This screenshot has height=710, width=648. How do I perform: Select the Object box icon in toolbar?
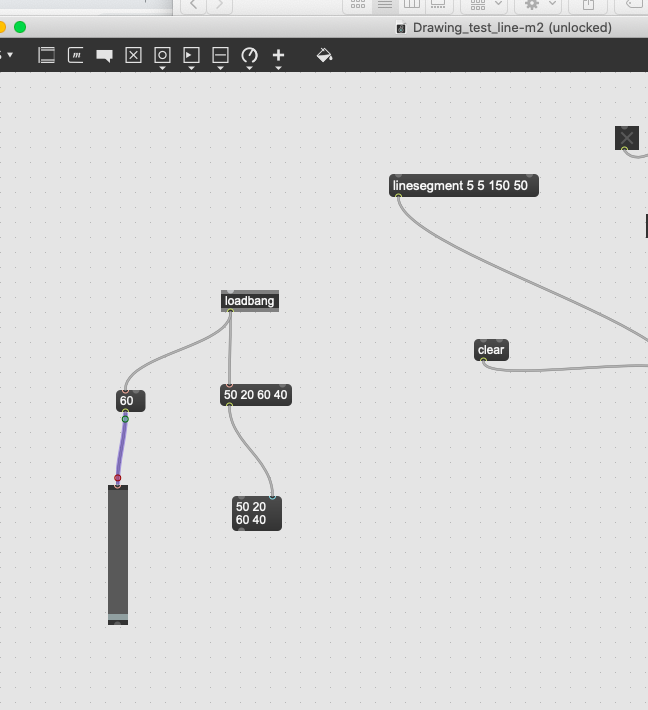coord(46,55)
